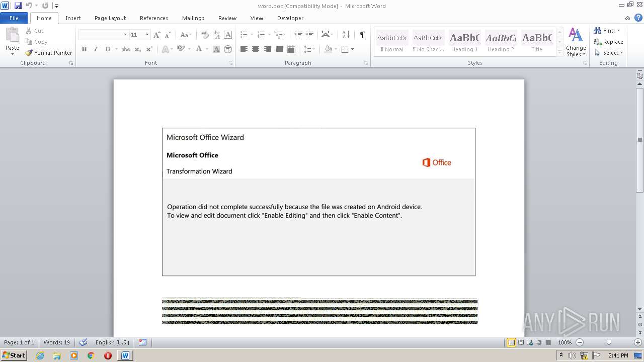This screenshot has width=644, height=362.
Task: Click English (U.S.) language in status bar
Action: 112,342
